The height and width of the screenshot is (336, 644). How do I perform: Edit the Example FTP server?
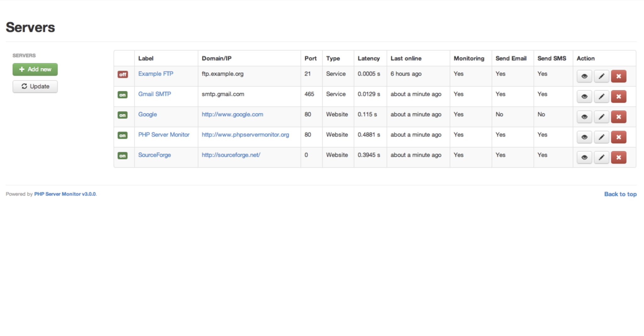(601, 76)
